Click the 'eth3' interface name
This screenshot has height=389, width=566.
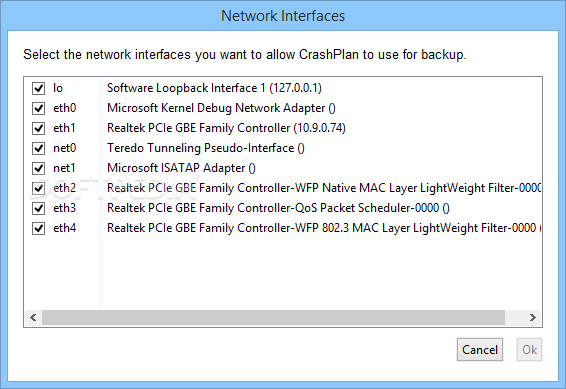tap(65, 208)
